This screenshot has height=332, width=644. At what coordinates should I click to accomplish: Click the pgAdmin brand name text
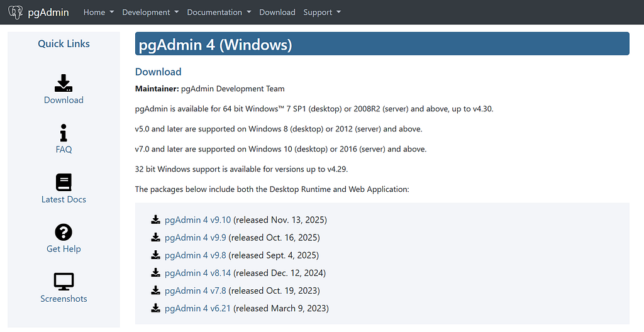[x=48, y=13]
